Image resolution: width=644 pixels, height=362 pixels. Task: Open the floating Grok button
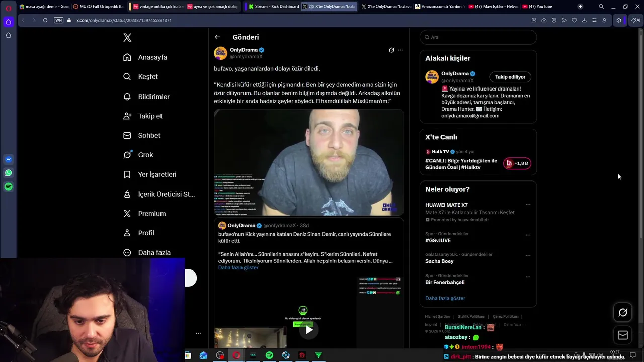[x=623, y=313]
